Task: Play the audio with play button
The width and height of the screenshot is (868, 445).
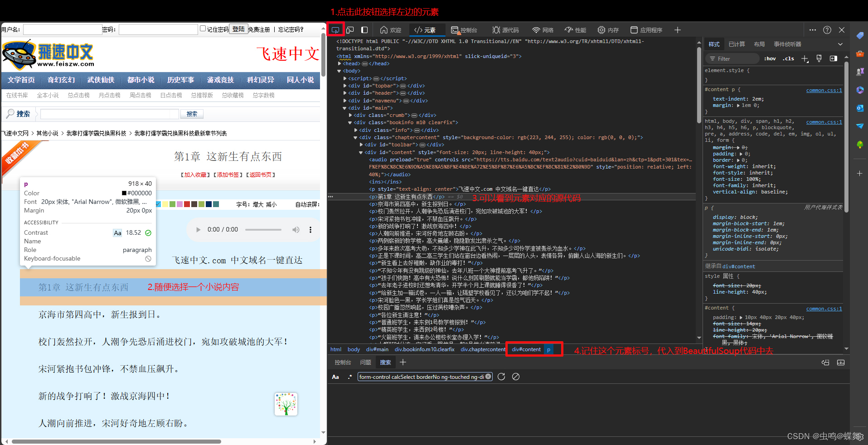Action: click(198, 230)
